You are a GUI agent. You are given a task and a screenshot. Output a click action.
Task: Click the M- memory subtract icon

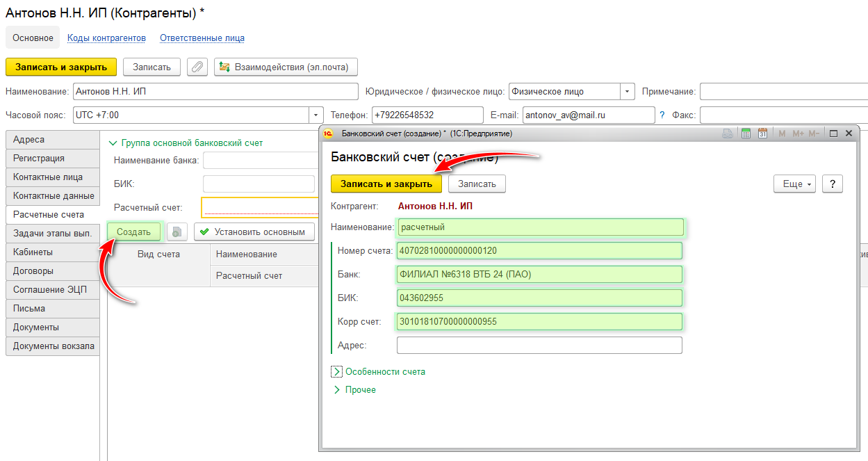(814, 134)
